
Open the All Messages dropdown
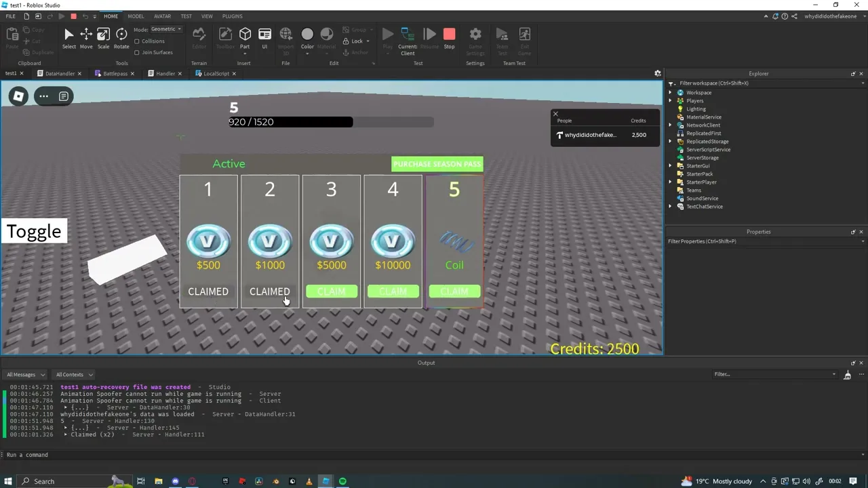point(24,374)
